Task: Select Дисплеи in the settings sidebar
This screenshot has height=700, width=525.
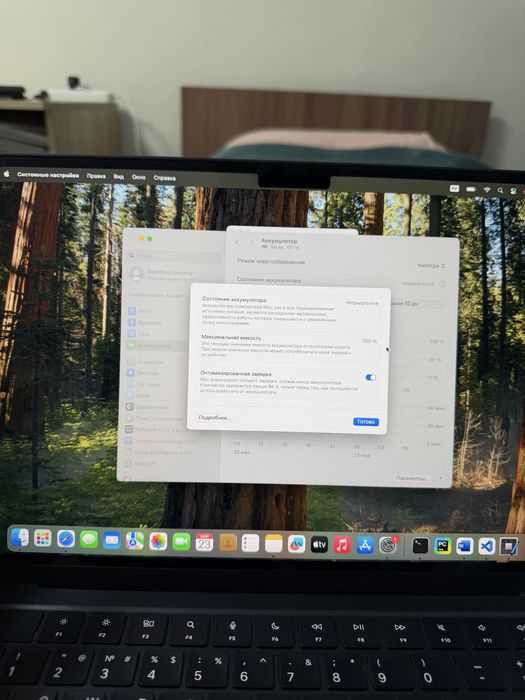Action: tap(143, 373)
